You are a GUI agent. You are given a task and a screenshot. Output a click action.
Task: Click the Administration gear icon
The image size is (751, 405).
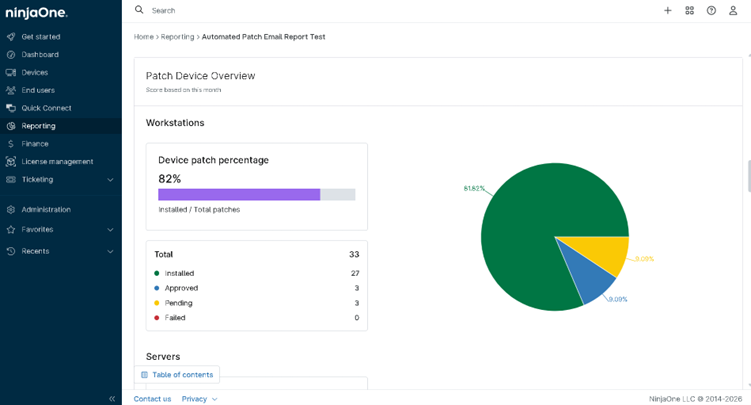click(11, 210)
